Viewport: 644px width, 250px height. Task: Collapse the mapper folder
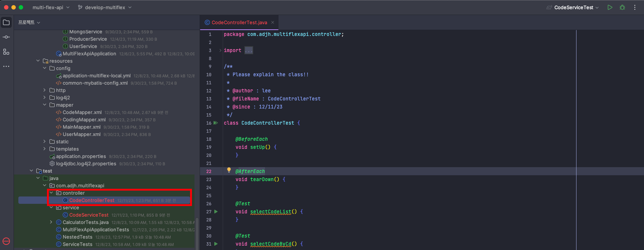[x=44, y=105]
